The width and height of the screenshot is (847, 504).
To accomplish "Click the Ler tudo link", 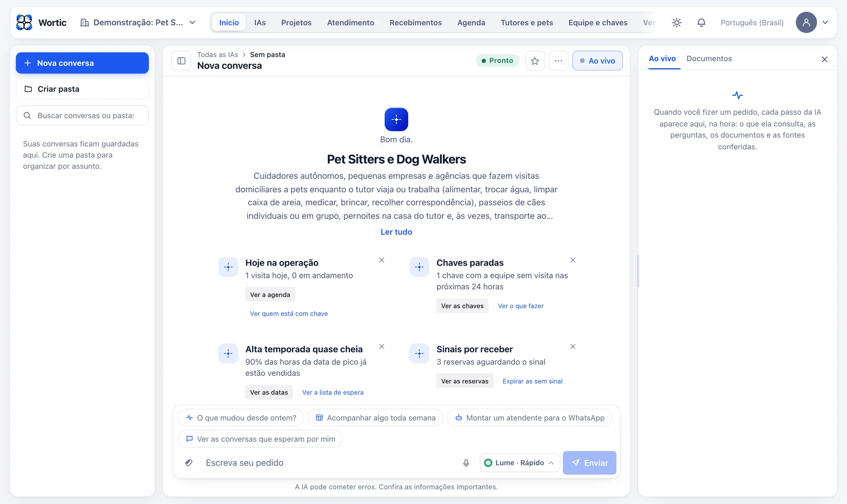I will (396, 232).
